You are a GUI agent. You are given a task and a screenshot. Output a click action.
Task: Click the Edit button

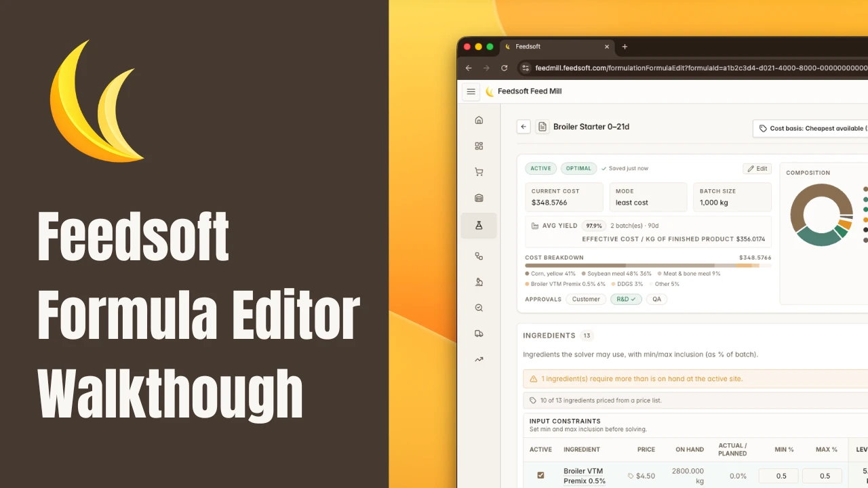(757, 169)
